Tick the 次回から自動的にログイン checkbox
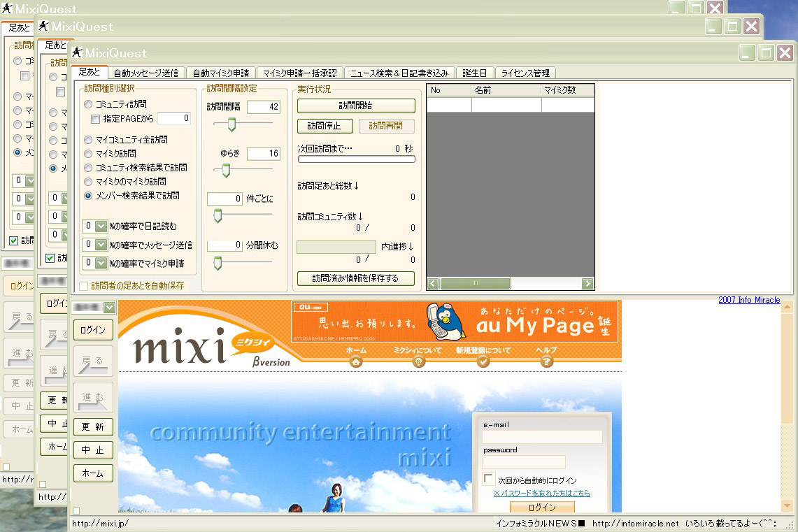The image size is (798, 532). 488,479
